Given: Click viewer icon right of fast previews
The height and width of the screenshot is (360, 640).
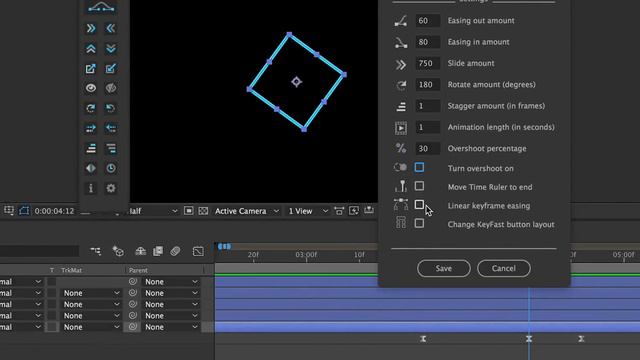Looking at the screenshot, I should (369, 210).
